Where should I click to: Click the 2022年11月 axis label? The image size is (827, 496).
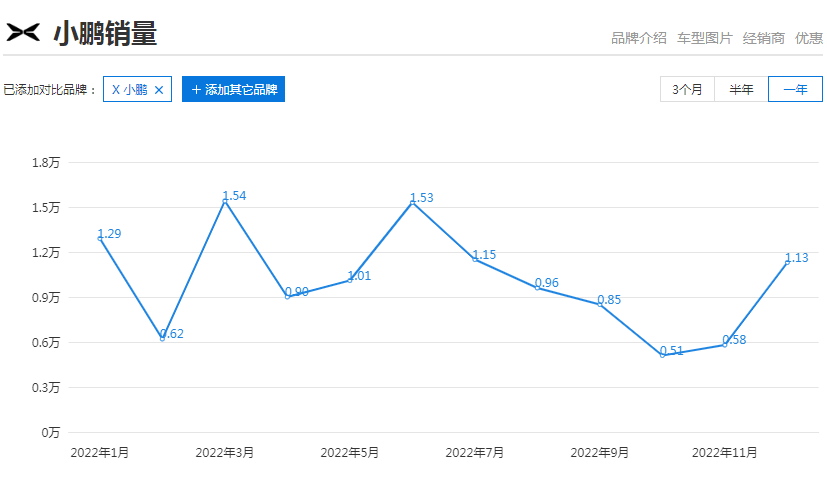[x=725, y=453]
